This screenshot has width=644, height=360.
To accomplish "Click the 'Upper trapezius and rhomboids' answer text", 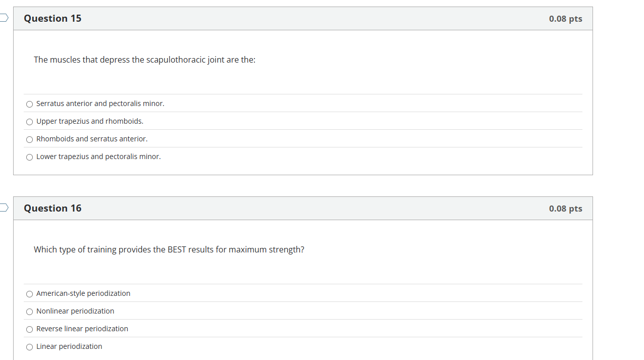I will pyautogui.click(x=90, y=121).
